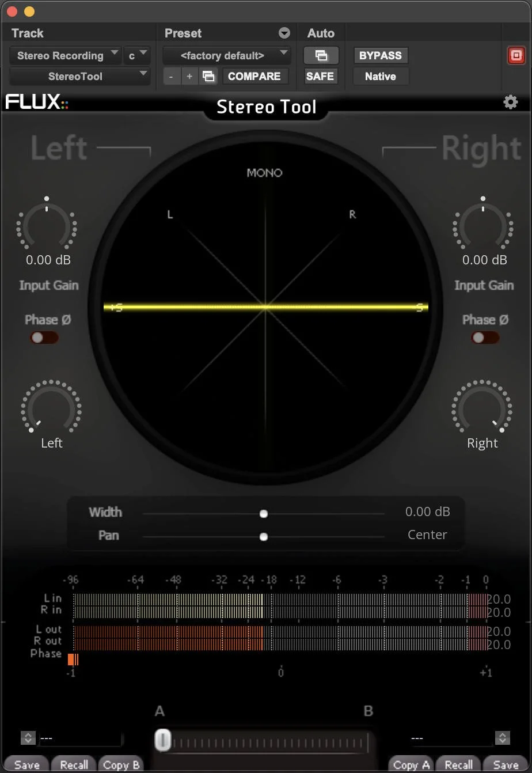
Task: Open the preset menu circle arrow
Action: (284, 33)
